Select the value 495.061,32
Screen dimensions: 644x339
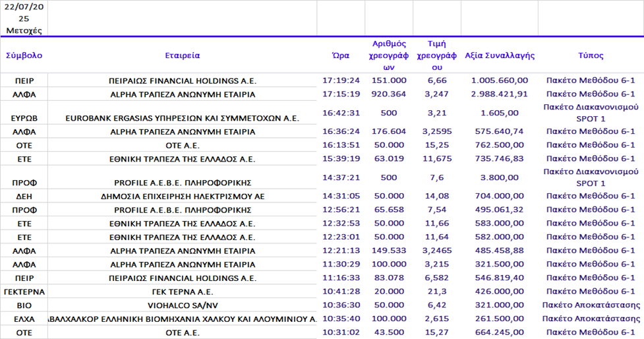click(x=500, y=210)
